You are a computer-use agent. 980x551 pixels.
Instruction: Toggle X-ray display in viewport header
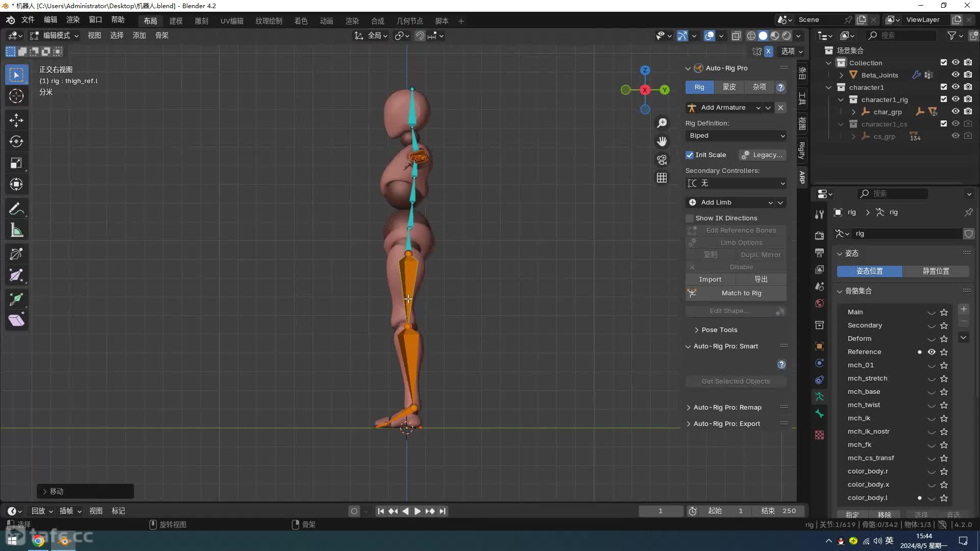736,36
